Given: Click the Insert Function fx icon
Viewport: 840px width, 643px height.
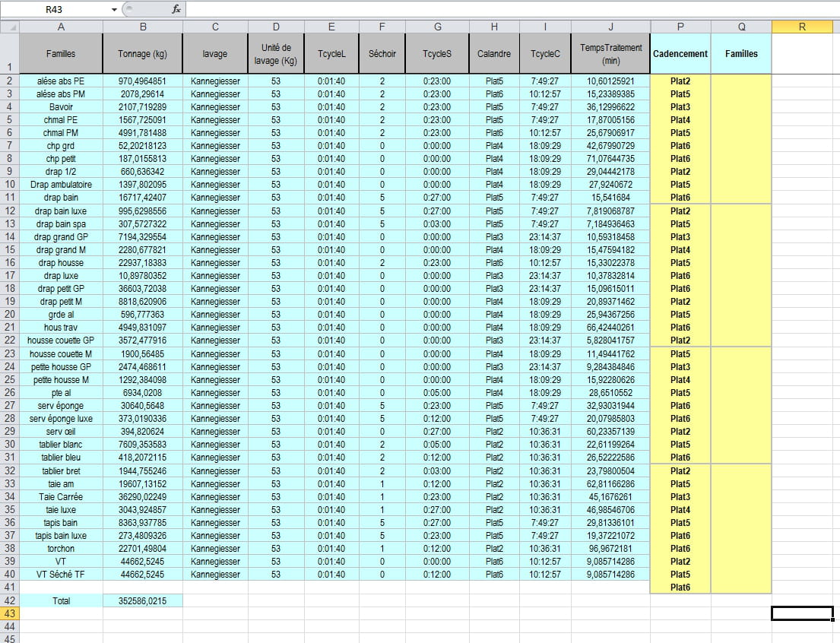Looking at the screenshot, I should point(176,9).
